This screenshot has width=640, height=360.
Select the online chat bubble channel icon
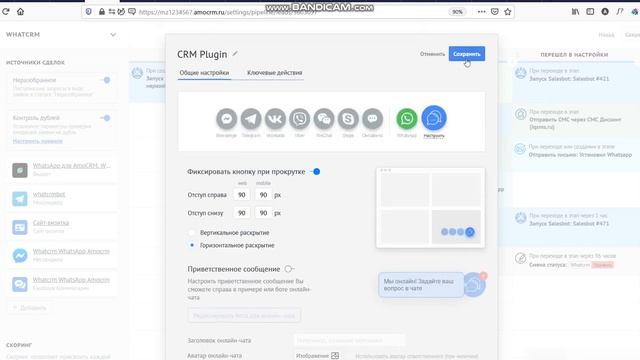pyautogui.click(x=372, y=119)
